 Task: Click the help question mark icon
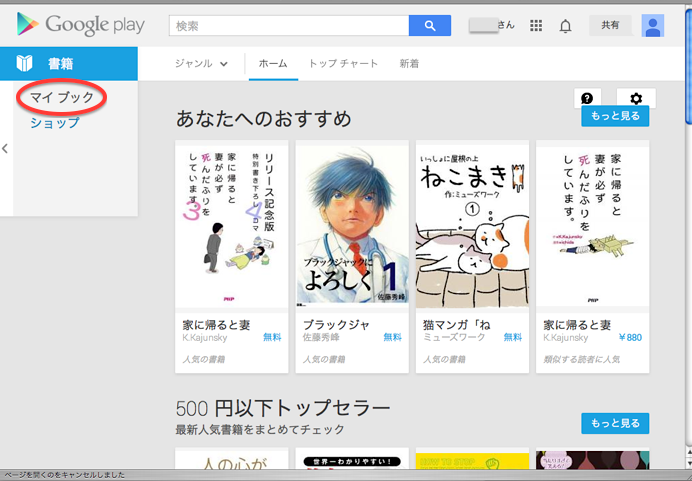coord(587,98)
